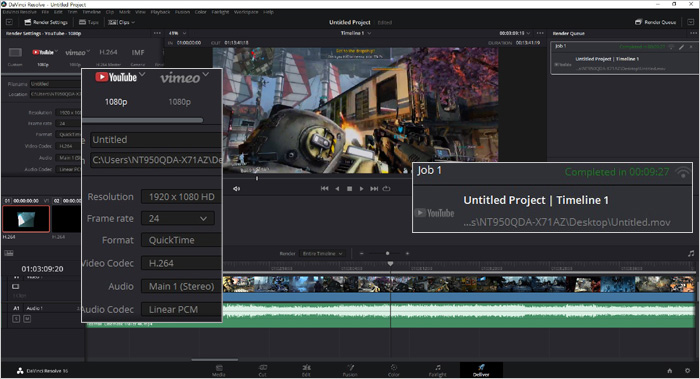The width and height of the screenshot is (700, 379).
Task: Switch to the Fusion page
Action: pyautogui.click(x=350, y=370)
